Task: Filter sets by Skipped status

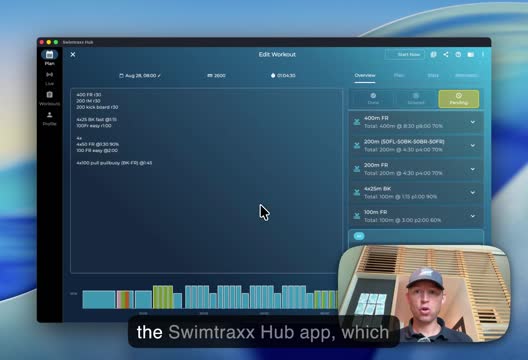Action: tap(416, 99)
